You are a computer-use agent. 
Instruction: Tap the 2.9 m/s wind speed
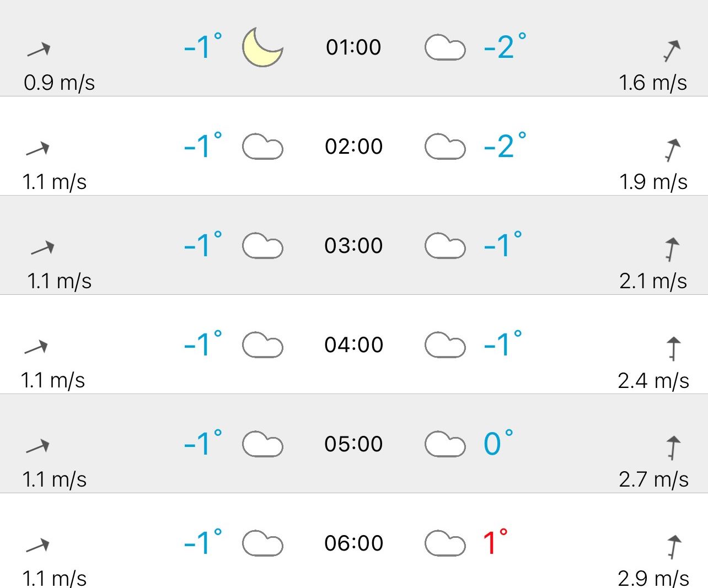click(x=653, y=578)
